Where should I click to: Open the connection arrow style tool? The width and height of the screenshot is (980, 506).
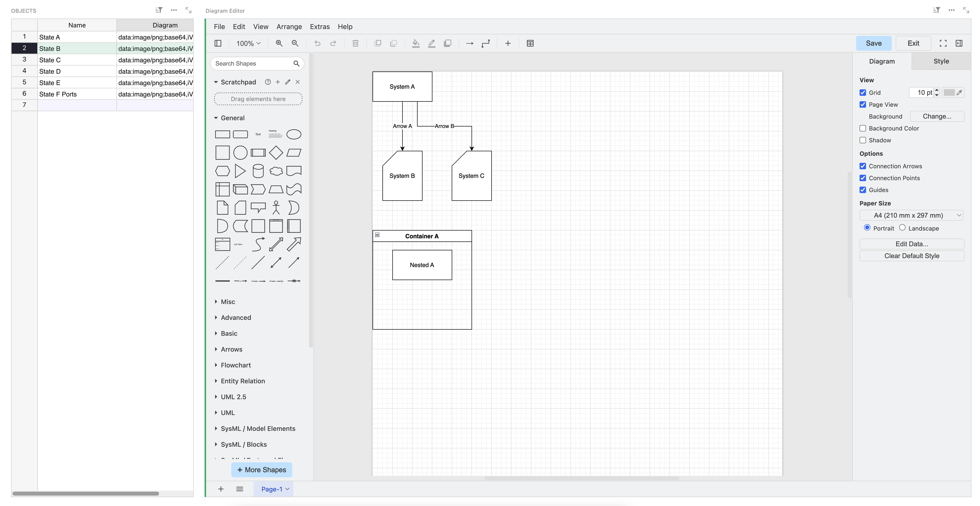tap(470, 43)
